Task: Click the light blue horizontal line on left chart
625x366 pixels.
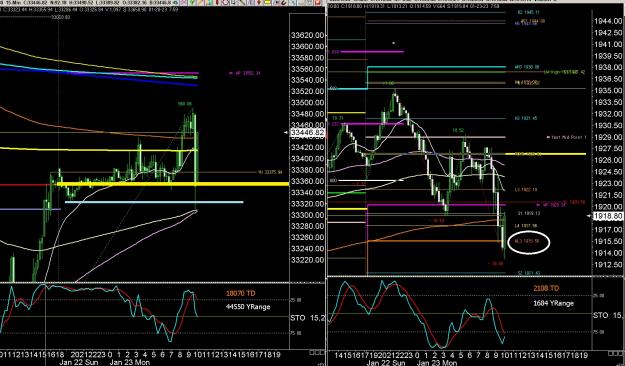Action: tap(154, 202)
